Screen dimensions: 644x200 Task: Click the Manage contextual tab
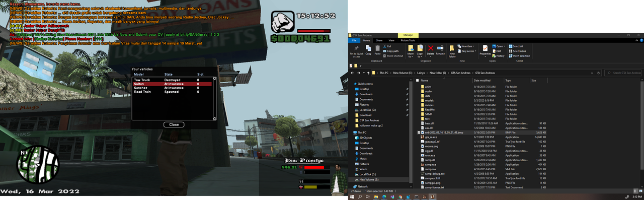[x=408, y=35]
